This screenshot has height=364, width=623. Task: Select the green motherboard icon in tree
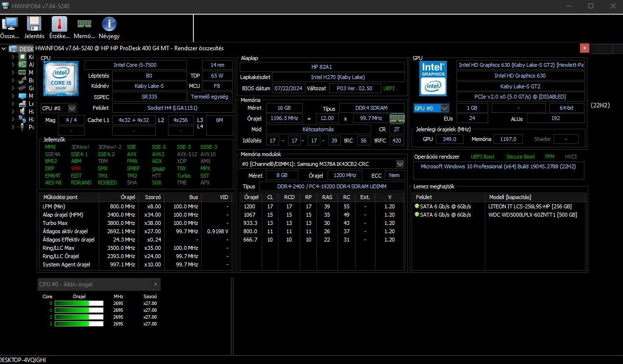pyautogui.click(x=22, y=64)
